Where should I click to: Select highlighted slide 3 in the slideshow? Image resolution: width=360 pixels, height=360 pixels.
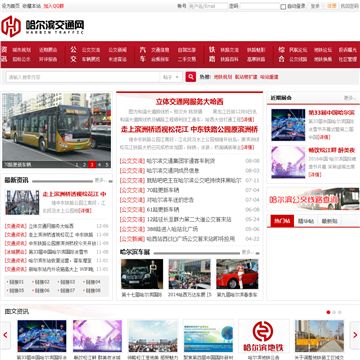(92, 164)
